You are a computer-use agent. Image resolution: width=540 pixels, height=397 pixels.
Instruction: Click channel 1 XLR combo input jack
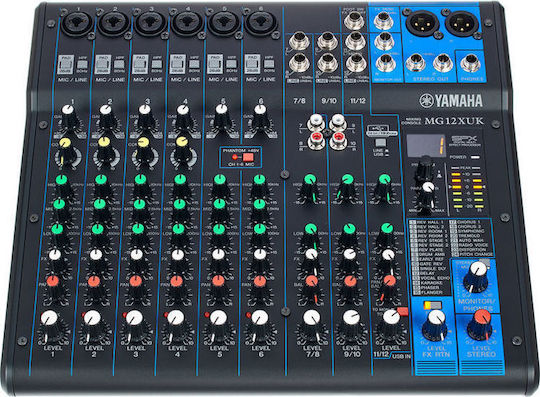[x=76, y=23]
